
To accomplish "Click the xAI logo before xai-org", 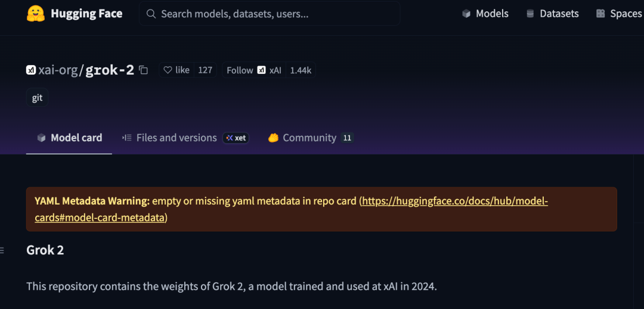I will (31, 70).
